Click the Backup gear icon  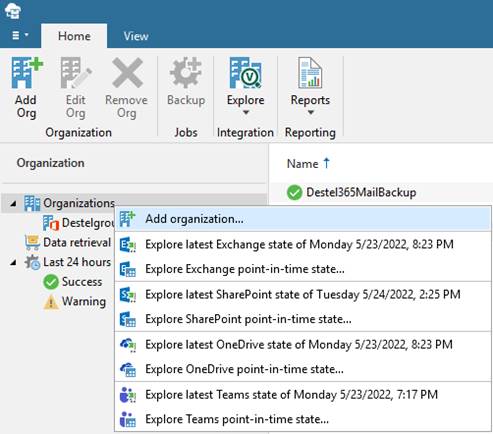(185, 73)
